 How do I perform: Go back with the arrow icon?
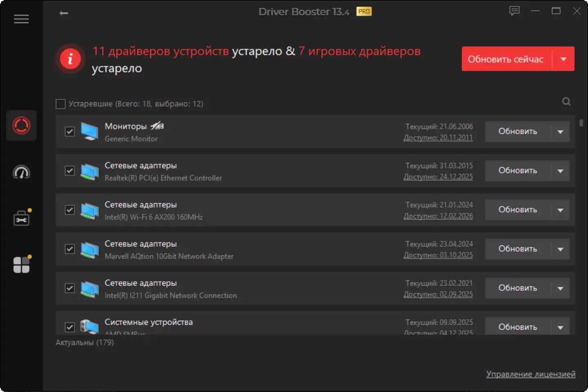tap(64, 13)
